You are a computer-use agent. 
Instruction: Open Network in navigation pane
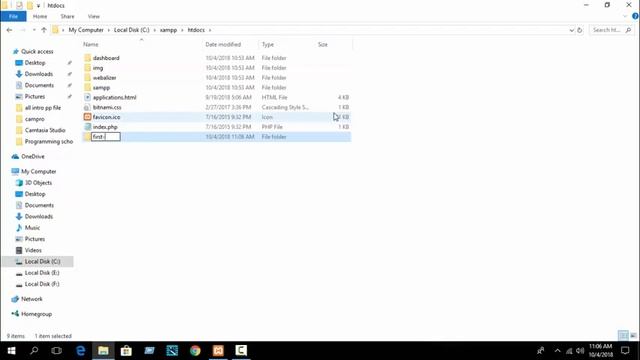coord(31,299)
